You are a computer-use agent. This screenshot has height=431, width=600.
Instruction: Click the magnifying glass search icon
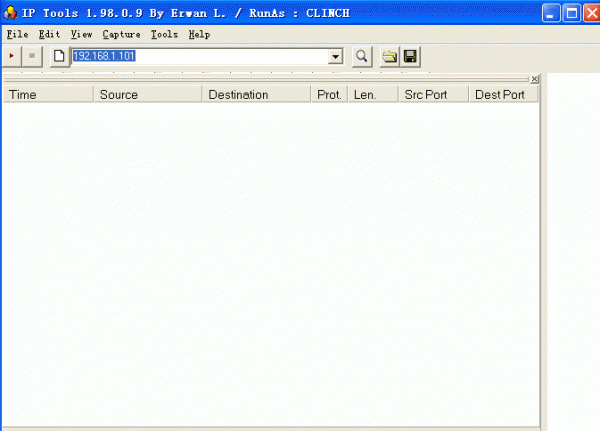(x=362, y=57)
